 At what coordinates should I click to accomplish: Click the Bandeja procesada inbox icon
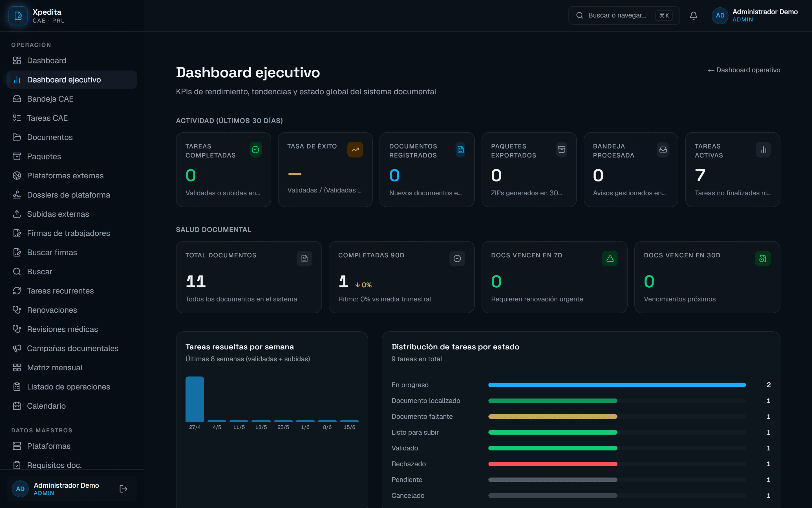click(x=663, y=150)
